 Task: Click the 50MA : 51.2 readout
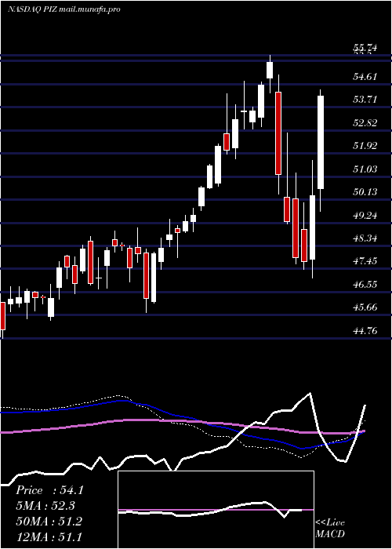point(49,522)
